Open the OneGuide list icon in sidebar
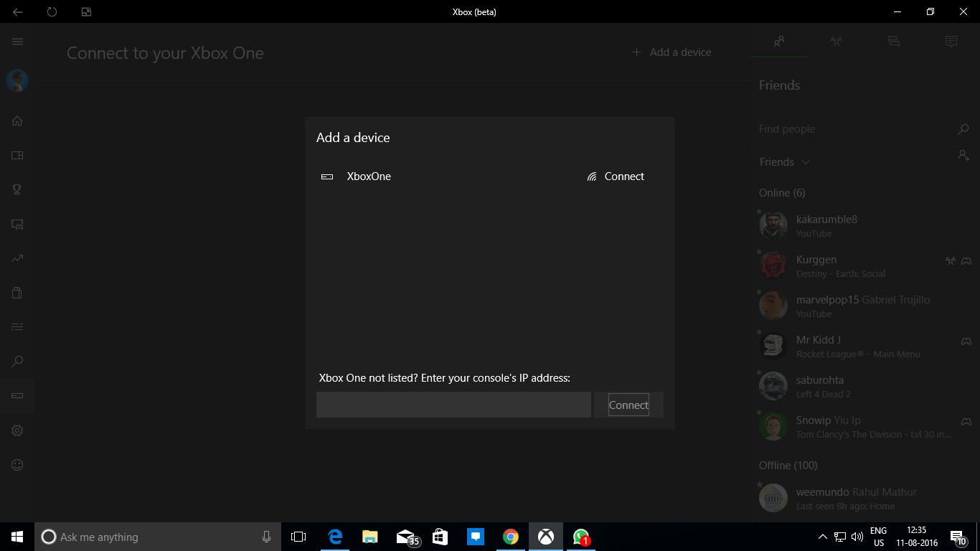Screen dimensions: 980x551 (17, 327)
